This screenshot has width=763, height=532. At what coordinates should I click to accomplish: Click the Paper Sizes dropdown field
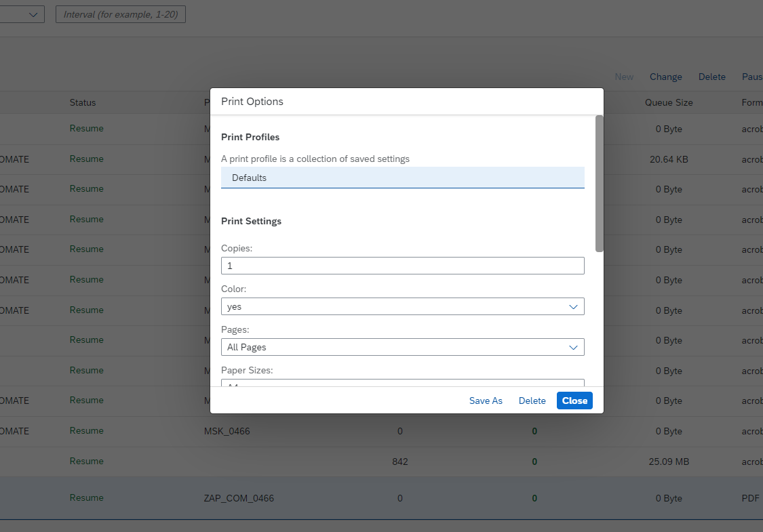coord(402,383)
